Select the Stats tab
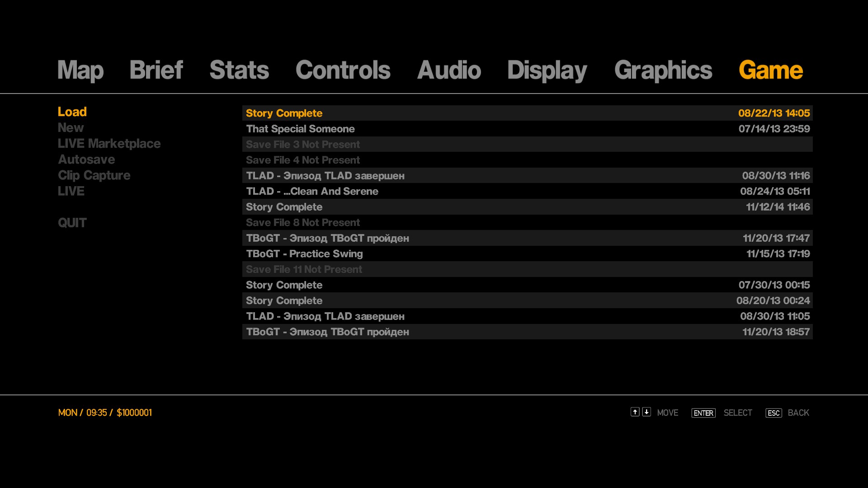The width and height of the screenshot is (868, 488). pos(239,70)
